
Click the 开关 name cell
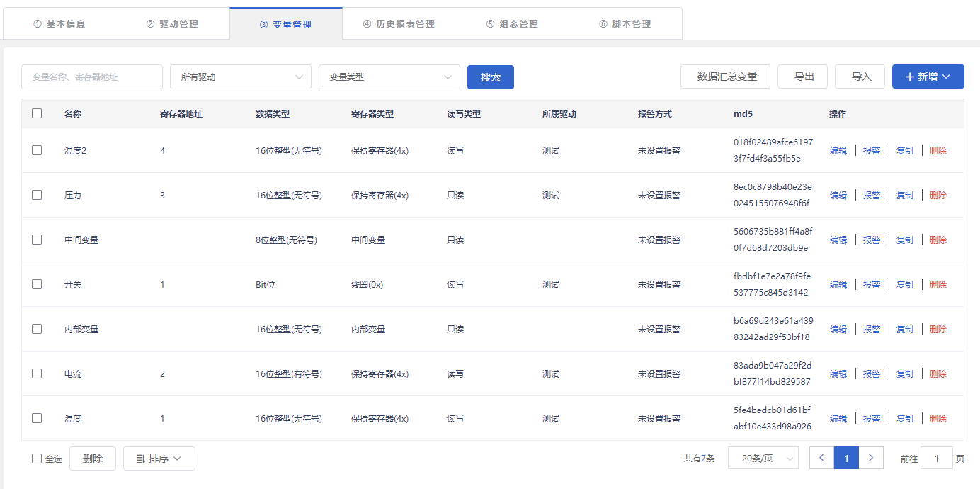pos(73,285)
